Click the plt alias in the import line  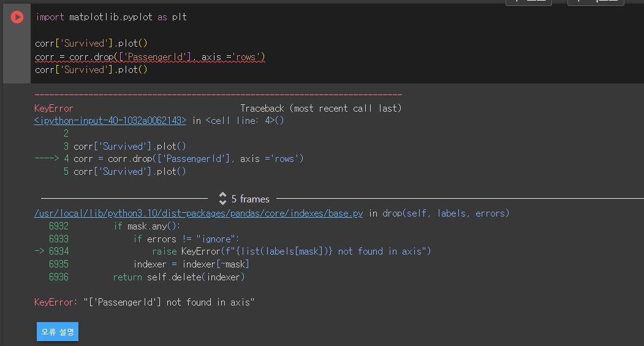point(180,17)
